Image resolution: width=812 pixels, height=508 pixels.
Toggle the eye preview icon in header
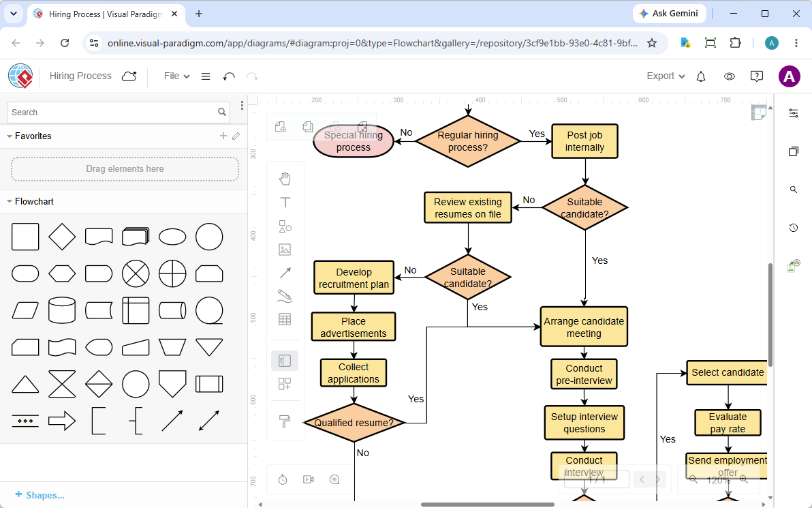pyautogui.click(x=729, y=77)
